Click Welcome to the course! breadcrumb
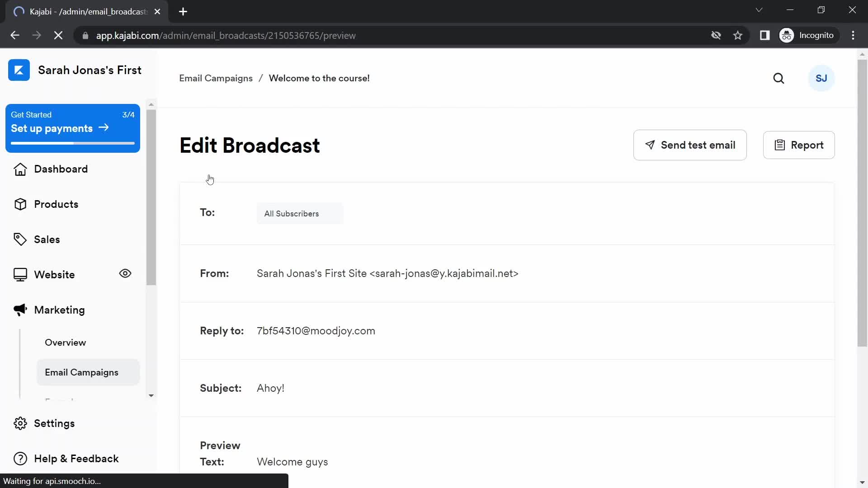 point(319,78)
